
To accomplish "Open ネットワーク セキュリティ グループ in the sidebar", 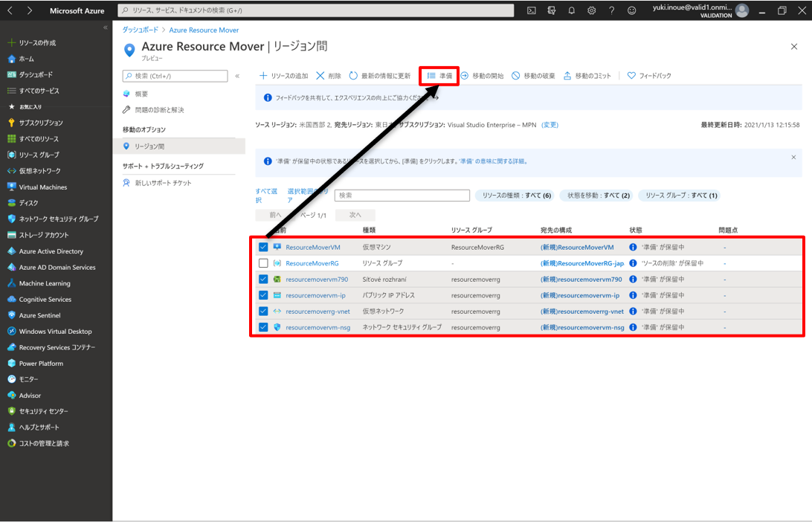I will click(53, 219).
